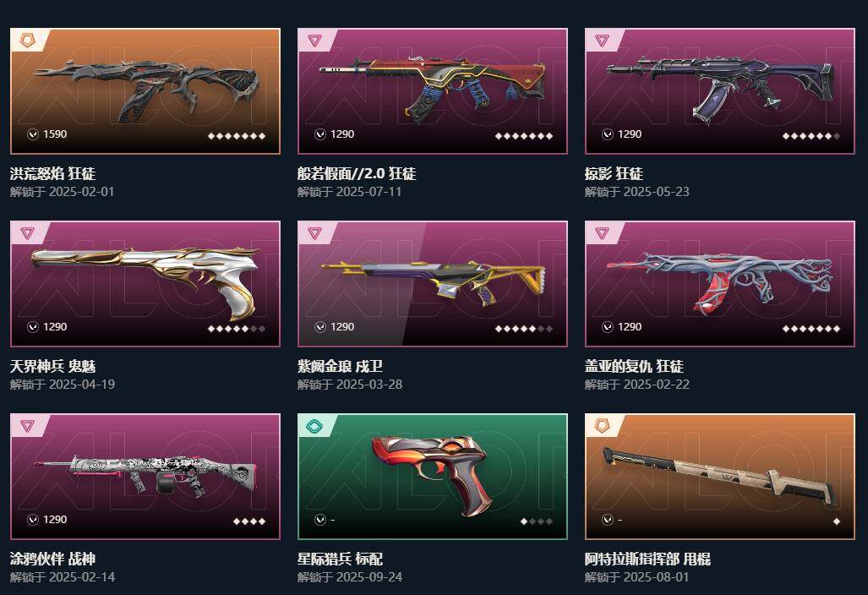Open the 般若假面//2.0 狂徒 weapon image
Screen dimensions: 868x595
(x=433, y=87)
